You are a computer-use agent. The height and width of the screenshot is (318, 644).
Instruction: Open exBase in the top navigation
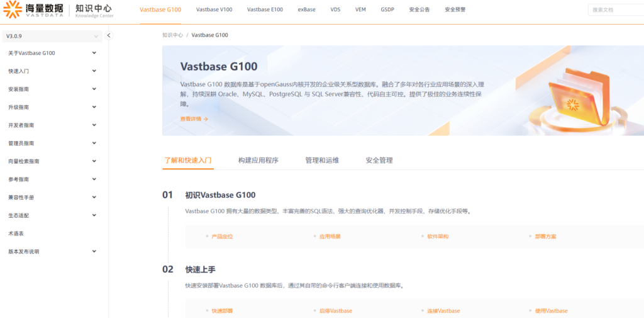pos(306,9)
